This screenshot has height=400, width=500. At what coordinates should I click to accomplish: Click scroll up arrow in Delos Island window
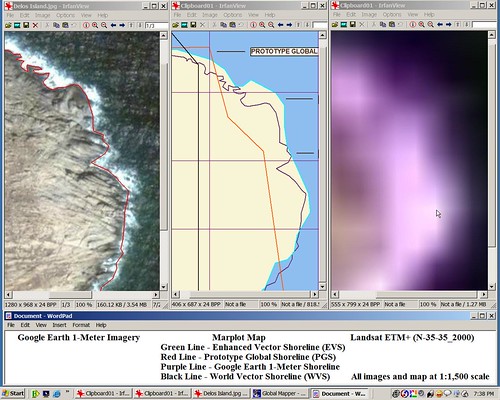pyautogui.click(x=163, y=35)
